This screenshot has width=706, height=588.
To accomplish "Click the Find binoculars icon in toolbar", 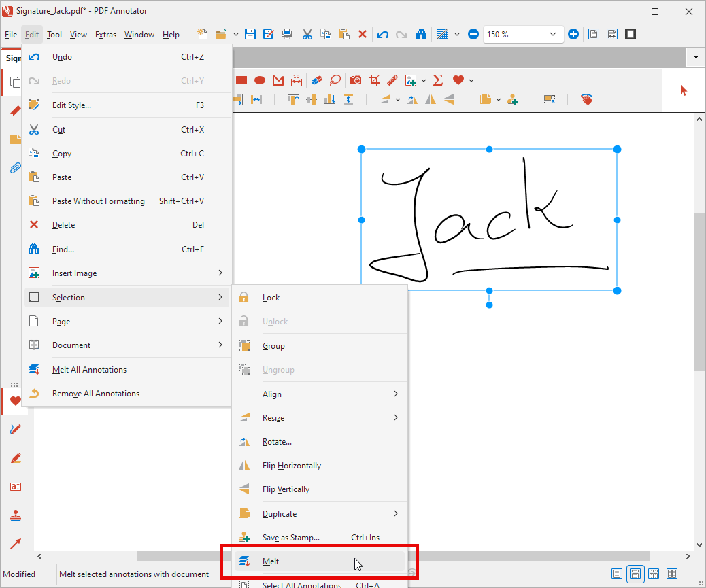I will point(421,34).
